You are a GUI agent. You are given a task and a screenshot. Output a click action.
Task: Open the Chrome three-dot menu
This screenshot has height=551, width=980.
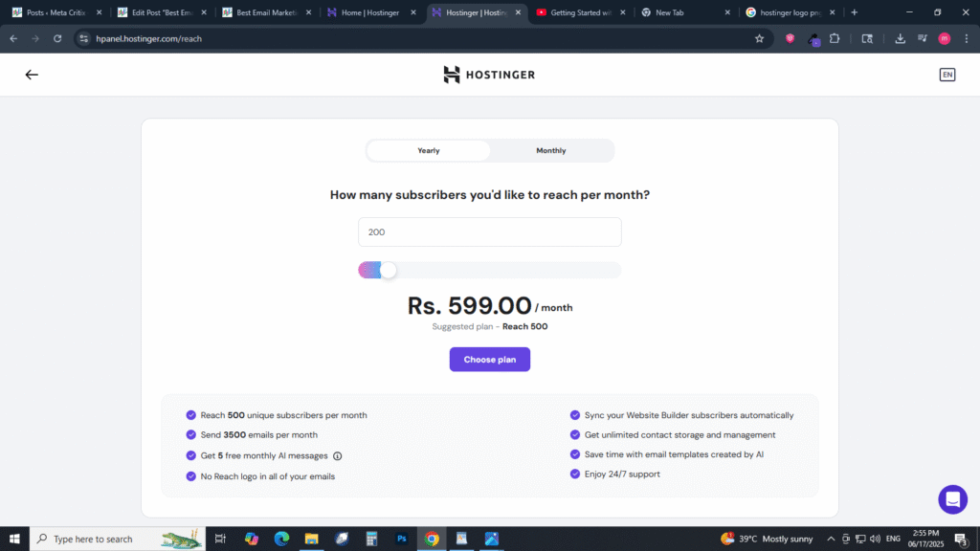pos(965,38)
